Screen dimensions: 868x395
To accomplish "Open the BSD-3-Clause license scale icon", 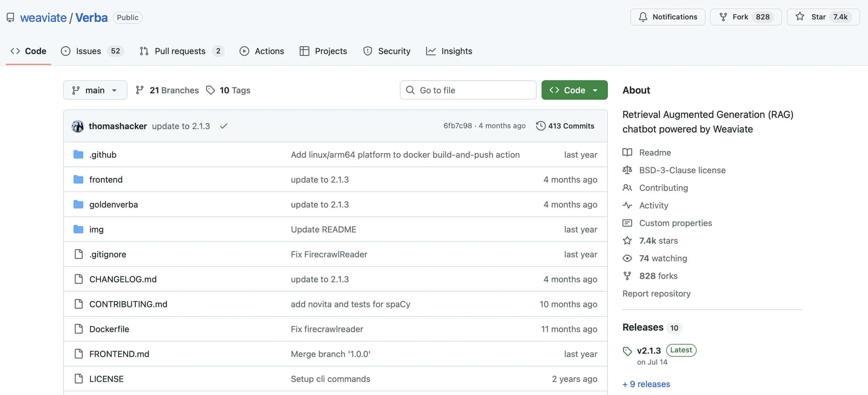I will [627, 170].
